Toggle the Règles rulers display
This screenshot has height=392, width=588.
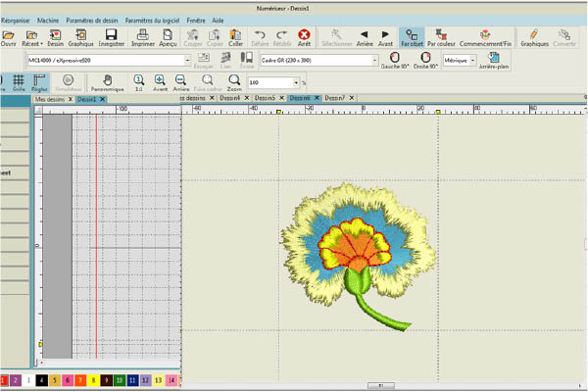click(x=40, y=82)
